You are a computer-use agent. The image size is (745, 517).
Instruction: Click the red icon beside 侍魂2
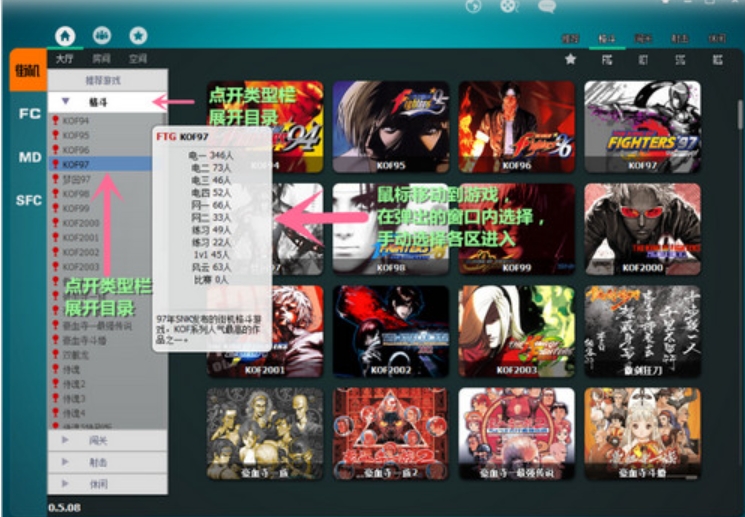[55, 383]
